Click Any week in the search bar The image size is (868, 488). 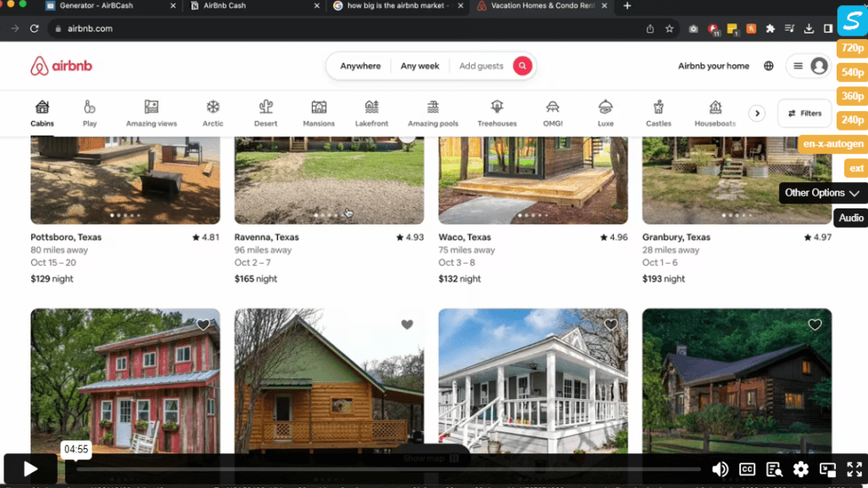tap(420, 66)
